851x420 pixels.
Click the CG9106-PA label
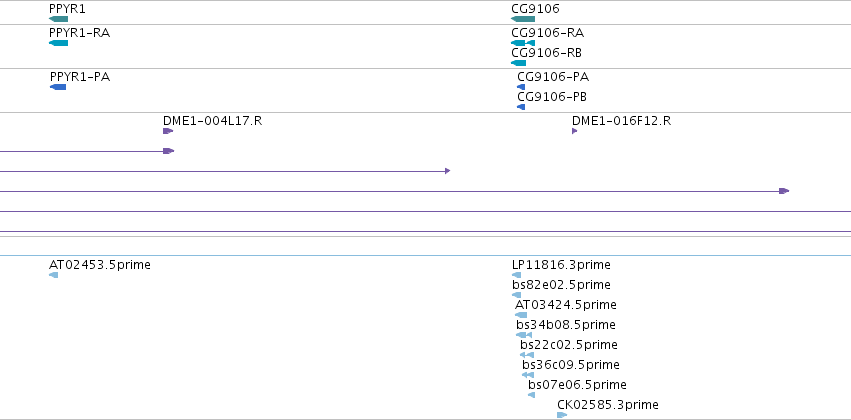(x=553, y=77)
